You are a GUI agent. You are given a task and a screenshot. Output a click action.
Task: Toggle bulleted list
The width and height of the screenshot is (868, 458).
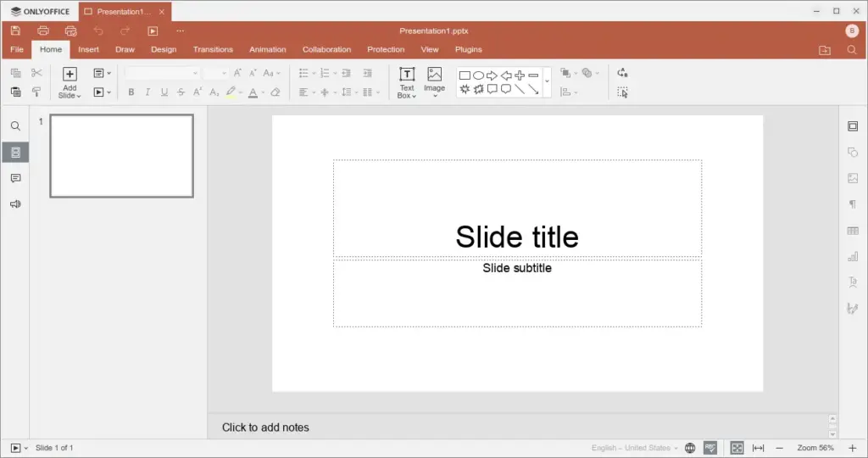click(x=303, y=73)
